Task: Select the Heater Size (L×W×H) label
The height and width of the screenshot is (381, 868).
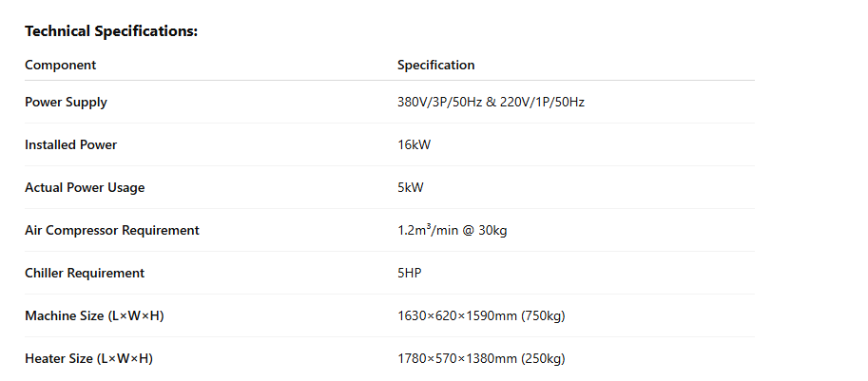Action: point(88,358)
